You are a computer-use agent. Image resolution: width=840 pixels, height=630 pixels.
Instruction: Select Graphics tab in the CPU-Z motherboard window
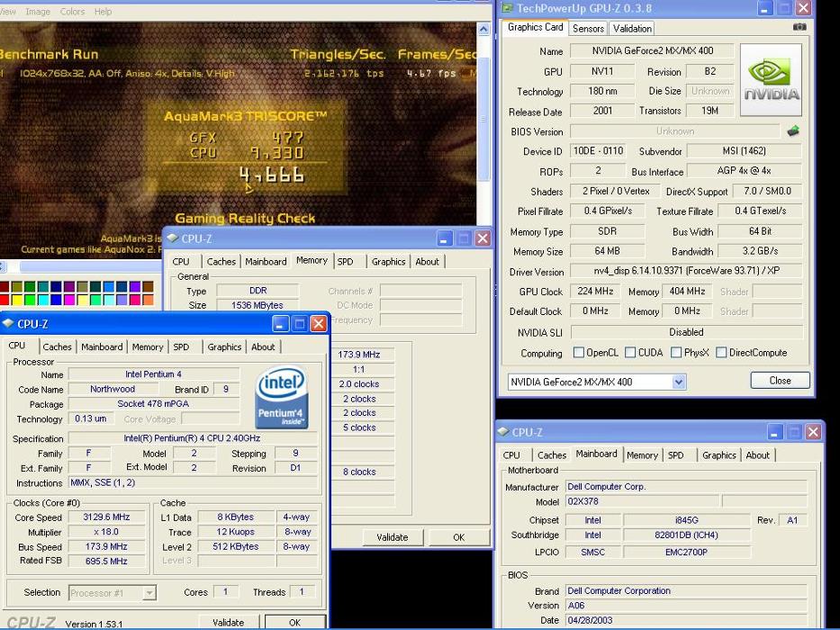(x=719, y=455)
